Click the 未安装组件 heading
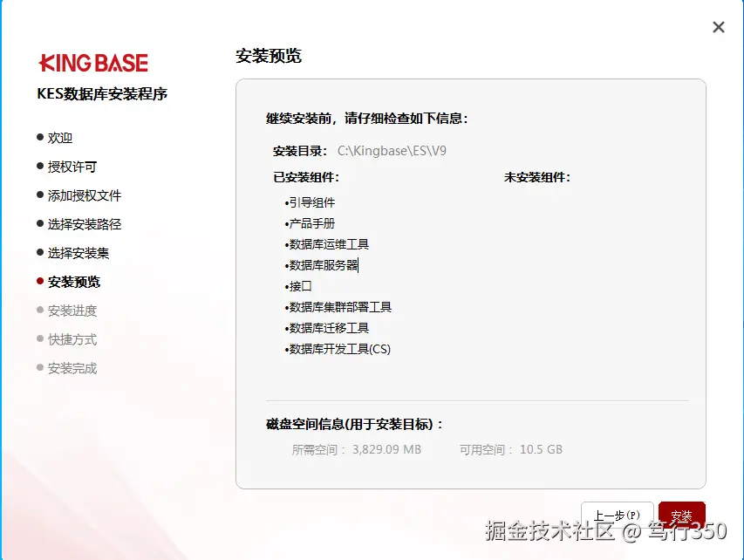The width and height of the screenshot is (744, 560). (537, 177)
